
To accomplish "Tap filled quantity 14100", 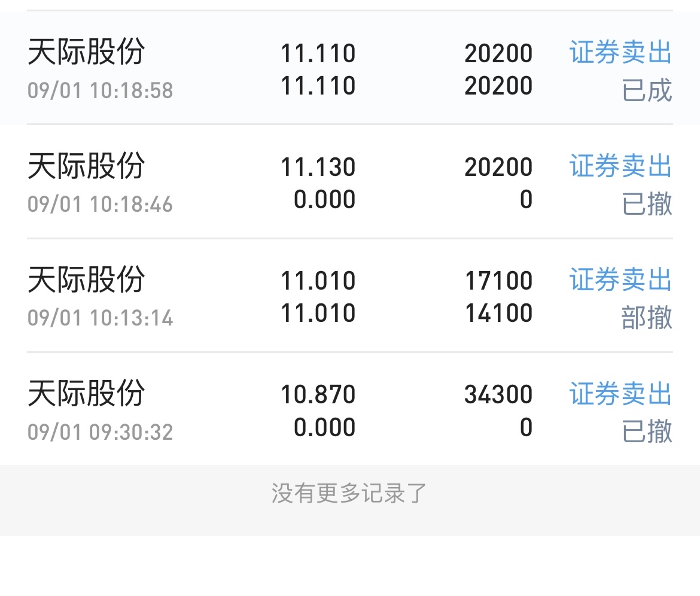I will [498, 313].
